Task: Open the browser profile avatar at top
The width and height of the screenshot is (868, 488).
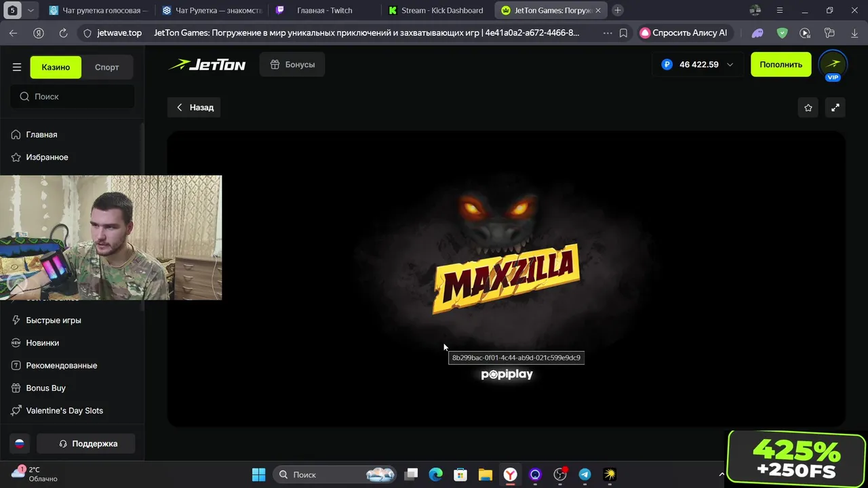Action: pos(755,10)
